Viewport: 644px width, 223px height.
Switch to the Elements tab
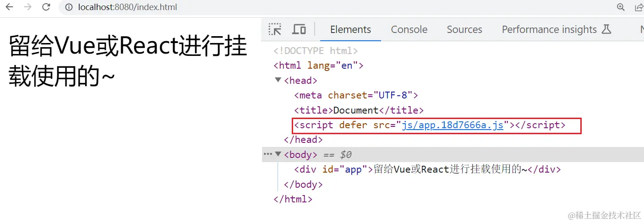point(350,29)
